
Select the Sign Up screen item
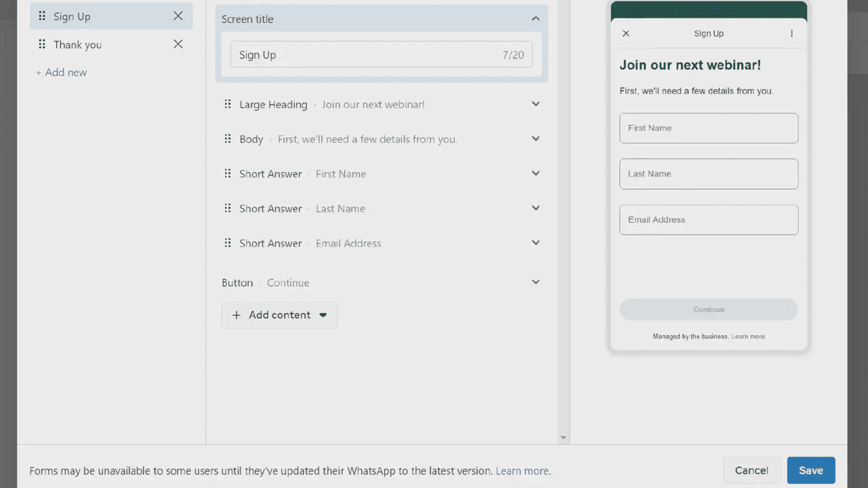coord(72,17)
